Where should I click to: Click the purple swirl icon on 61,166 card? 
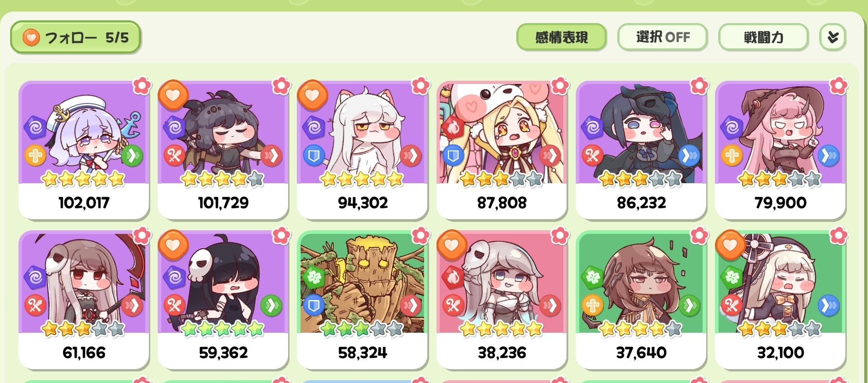pyautogui.click(x=35, y=277)
